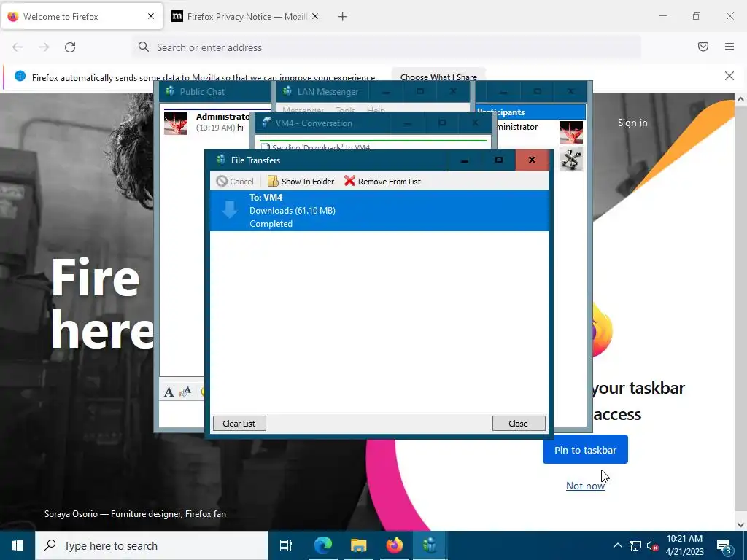The image size is (747, 560).
Task: Click the Participants header
Action: [x=531, y=112]
